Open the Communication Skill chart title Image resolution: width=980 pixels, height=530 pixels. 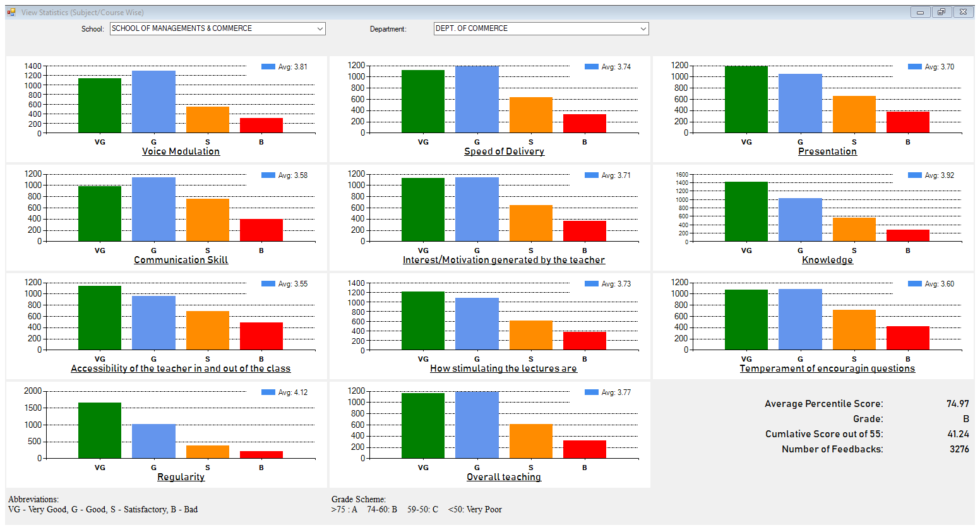(181, 260)
